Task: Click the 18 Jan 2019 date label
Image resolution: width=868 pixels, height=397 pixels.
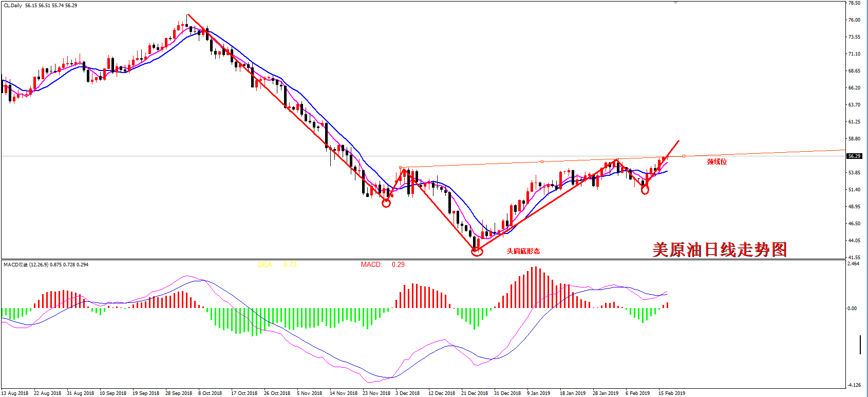Action: pos(572,393)
